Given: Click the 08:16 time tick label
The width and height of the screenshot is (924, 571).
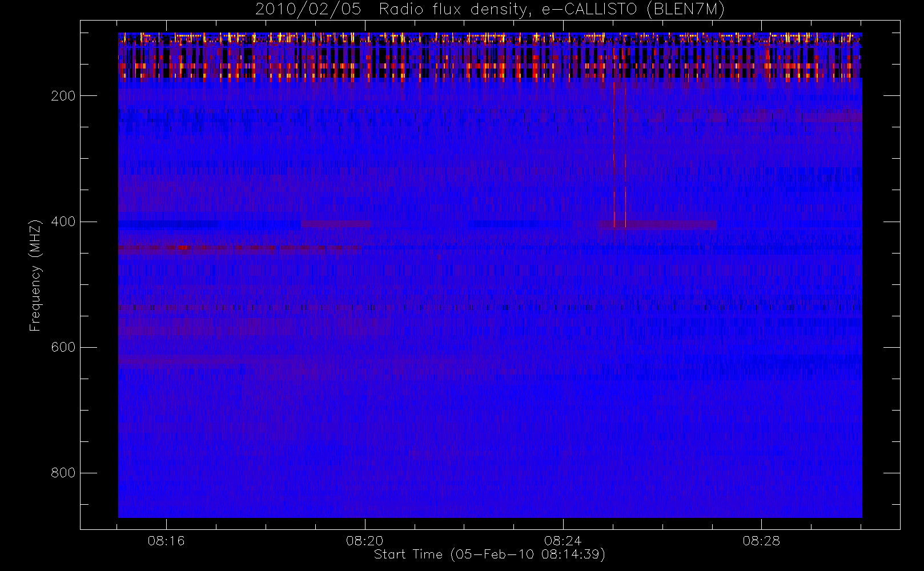Looking at the screenshot, I should [x=166, y=541].
